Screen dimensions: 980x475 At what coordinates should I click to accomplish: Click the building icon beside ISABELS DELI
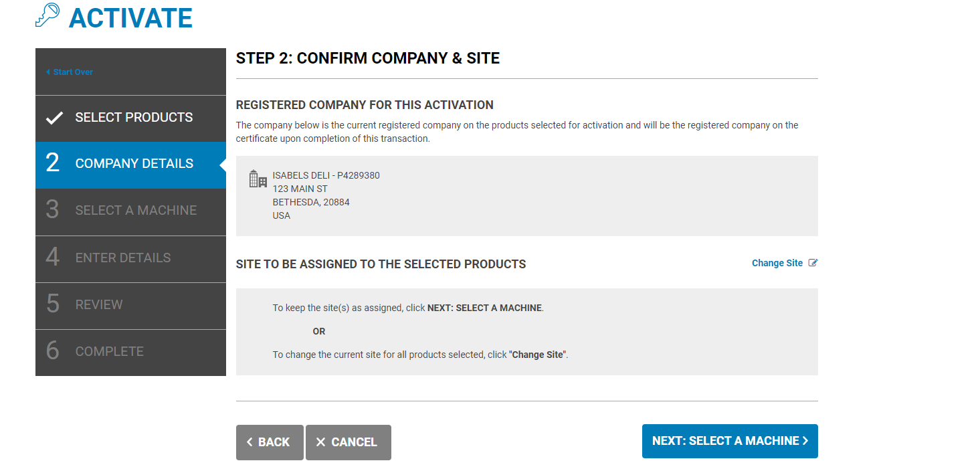(x=257, y=177)
